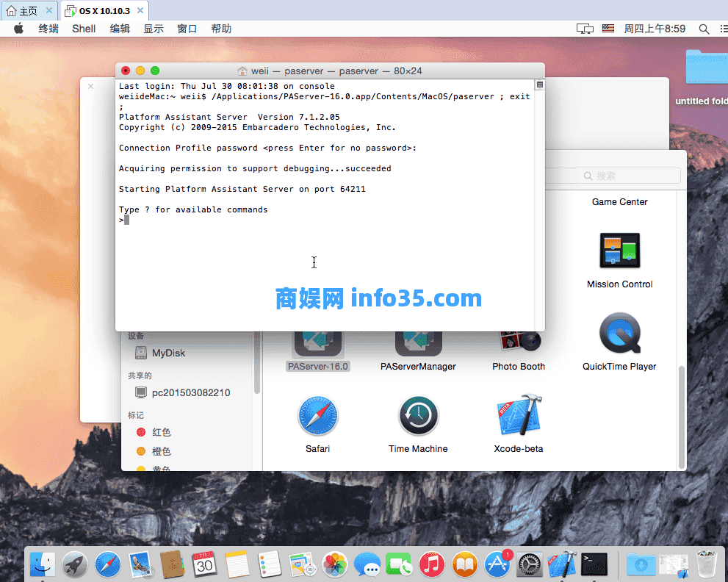Open Reminders icon in Dock

coord(270,564)
